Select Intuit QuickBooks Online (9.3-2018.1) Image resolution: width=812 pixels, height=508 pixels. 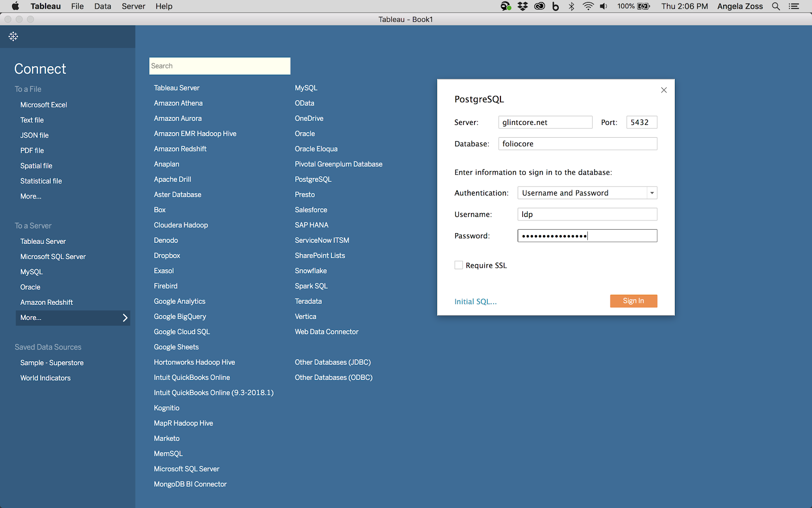point(214,393)
